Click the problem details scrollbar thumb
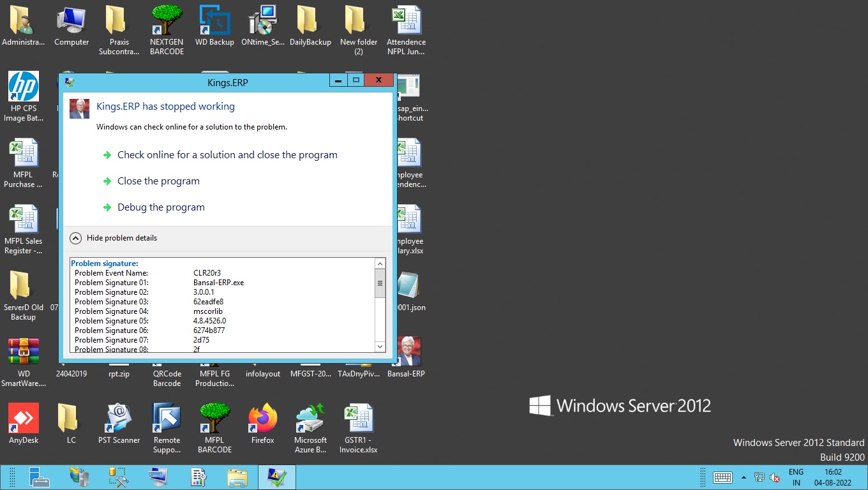Image resolution: width=868 pixels, height=490 pixels. point(380,283)
